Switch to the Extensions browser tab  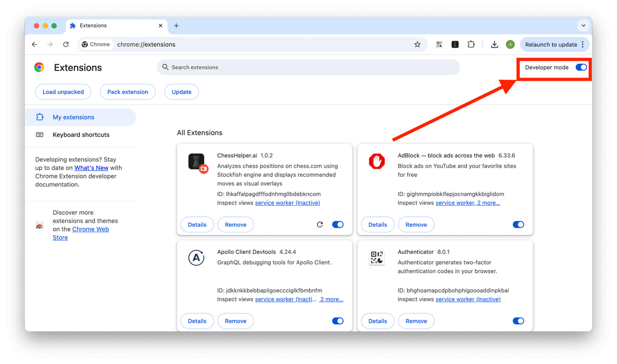(x=94, y=25)
